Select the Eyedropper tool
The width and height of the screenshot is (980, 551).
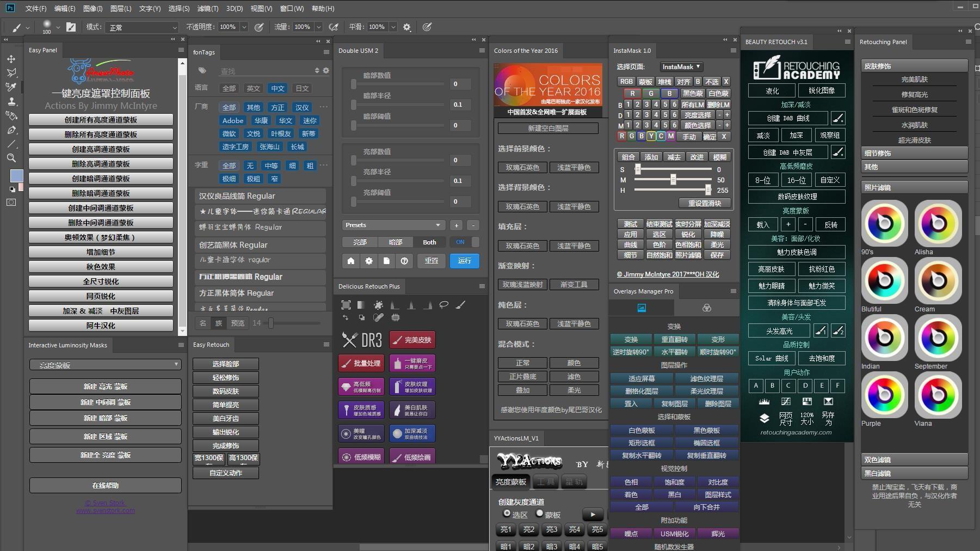click(x=11, y=87)
